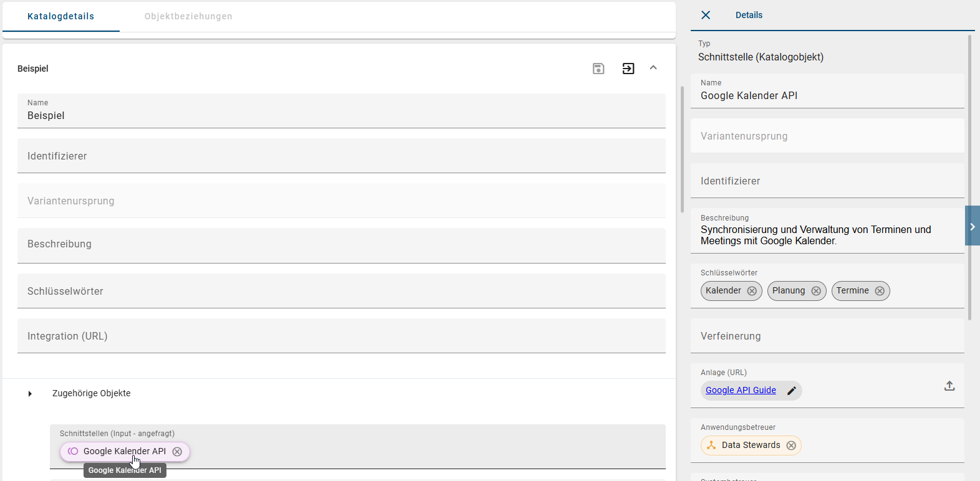
Task: Focus the Beschreibung field in Beispiel
Action: pyautogui.click(x=341, y=245)
